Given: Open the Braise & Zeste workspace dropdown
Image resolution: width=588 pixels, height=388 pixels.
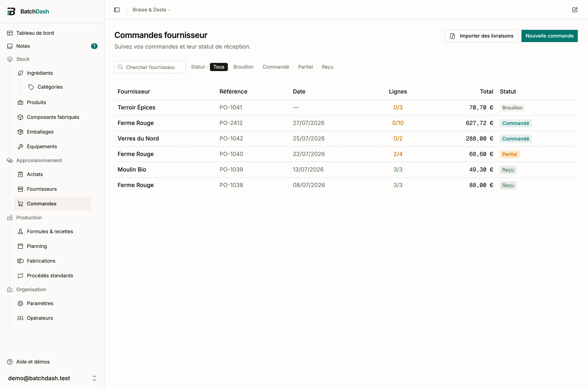Looking at the screenshot, I should pyautogui.click(x=151, y=10).
